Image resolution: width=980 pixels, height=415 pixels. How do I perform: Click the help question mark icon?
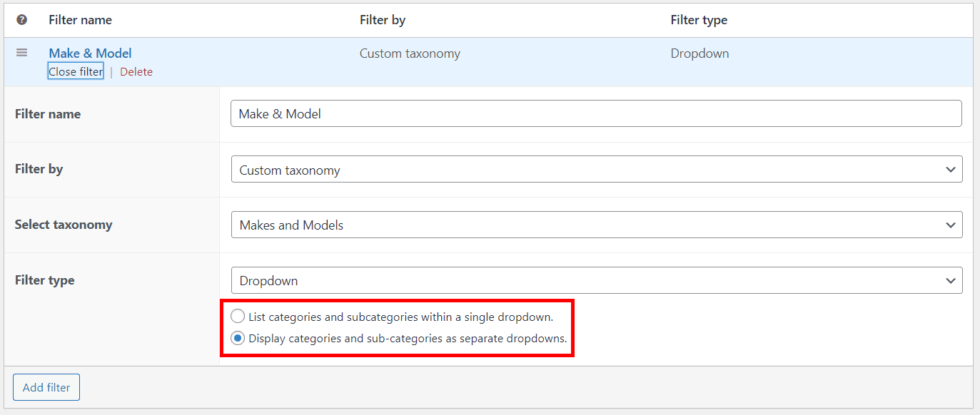21,20
